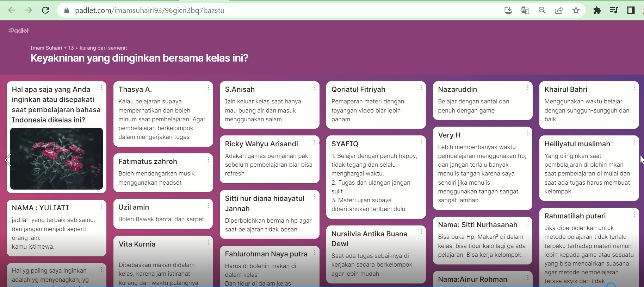Click the install app icon in address bar
644x287 pixels.
(508, 10)
